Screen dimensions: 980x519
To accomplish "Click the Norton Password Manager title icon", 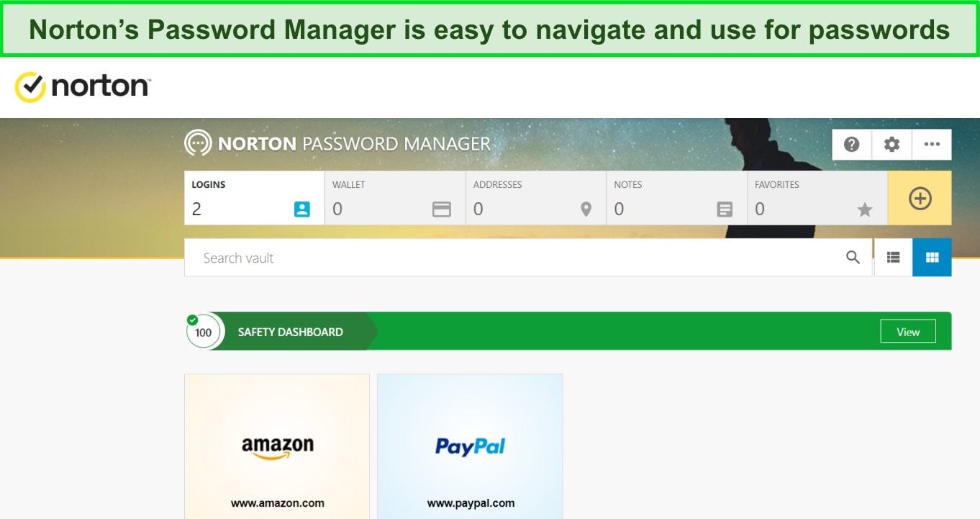I will [x=198, y=143].
